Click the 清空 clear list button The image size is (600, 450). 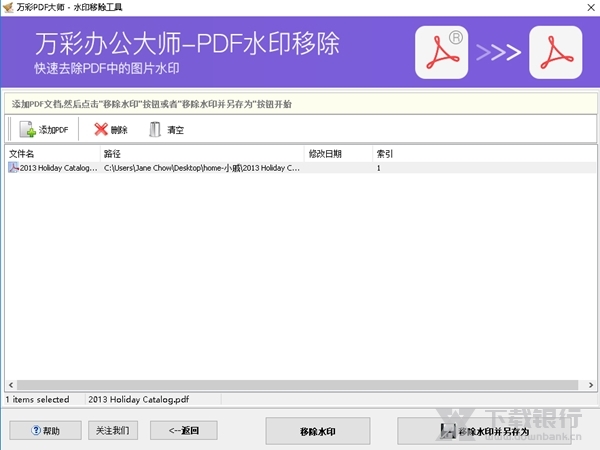pyautogui.click(x=166, y=130)
